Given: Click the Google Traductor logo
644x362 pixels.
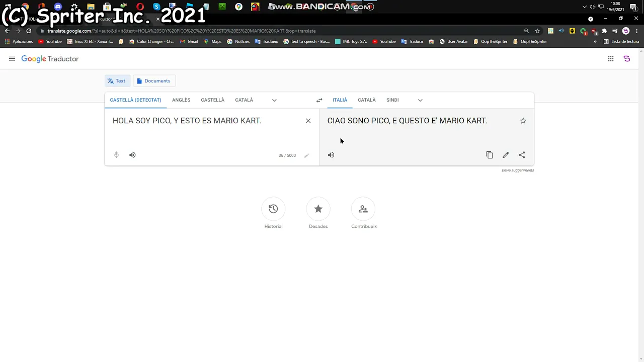Looking at the screenshot, I should point(50,59).
